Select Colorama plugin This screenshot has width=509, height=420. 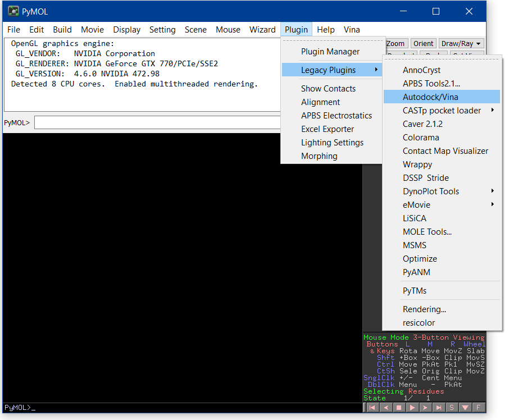tap(442, 138)
